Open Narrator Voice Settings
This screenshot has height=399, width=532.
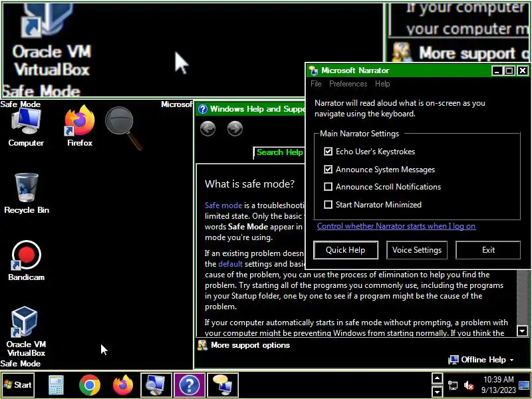coord(417,250)
